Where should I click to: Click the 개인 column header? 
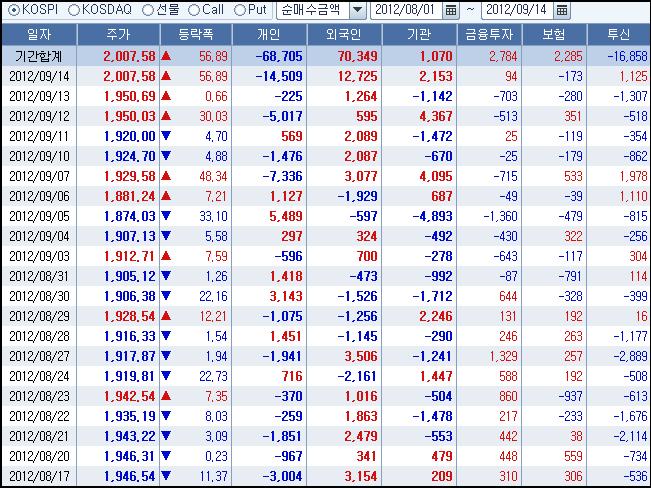[269, 34]
